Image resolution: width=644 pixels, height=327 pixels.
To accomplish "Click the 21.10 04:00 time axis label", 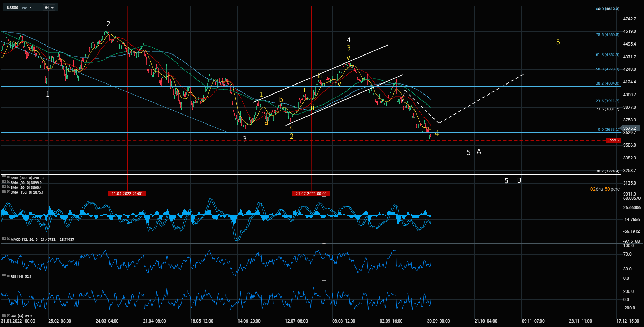I will pyautogui.click(x=486, y=321).
